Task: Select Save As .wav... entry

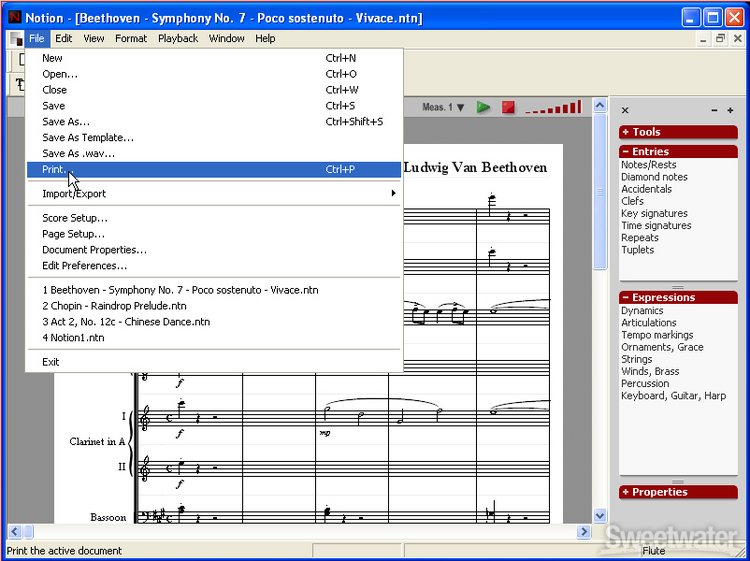Action: [x=214, y=154]
